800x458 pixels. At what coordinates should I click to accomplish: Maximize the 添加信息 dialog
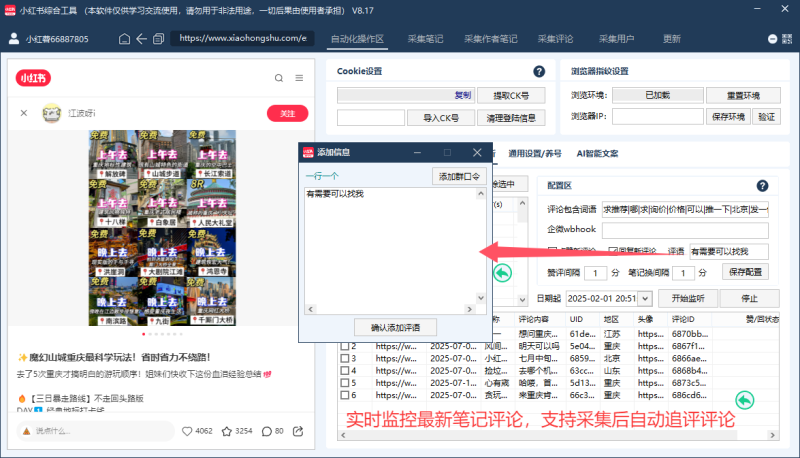(x=447, y=152)
